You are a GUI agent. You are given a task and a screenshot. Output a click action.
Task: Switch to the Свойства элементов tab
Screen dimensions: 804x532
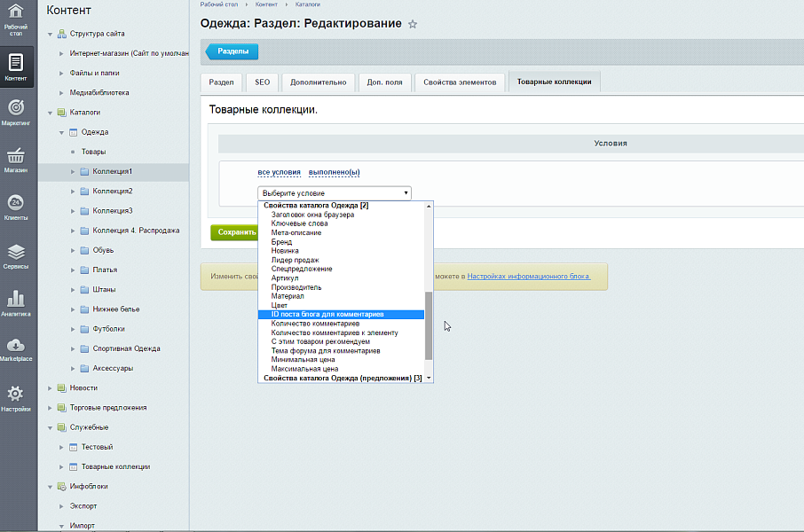pos(460,82)
